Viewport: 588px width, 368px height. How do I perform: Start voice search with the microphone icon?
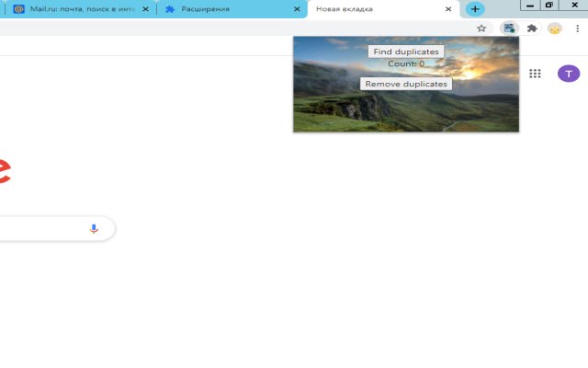(x=94, y=228)
